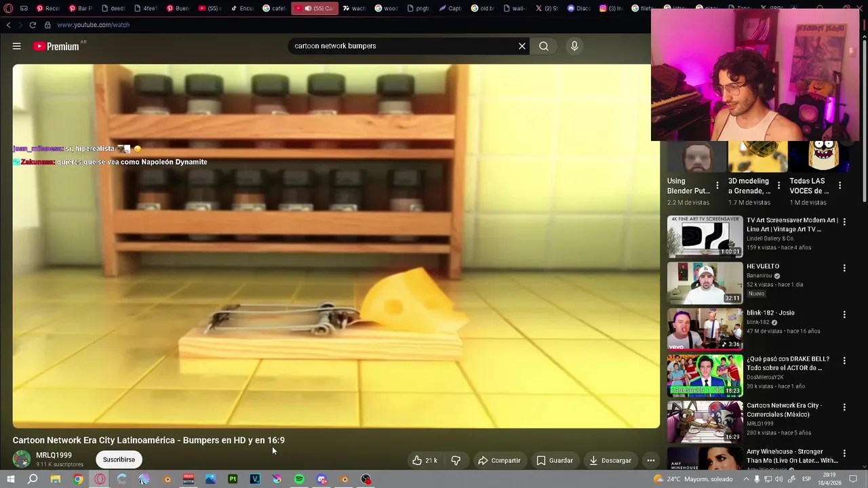Open Substance Painter (Pt) in taskbar

(x=233, y=479)
